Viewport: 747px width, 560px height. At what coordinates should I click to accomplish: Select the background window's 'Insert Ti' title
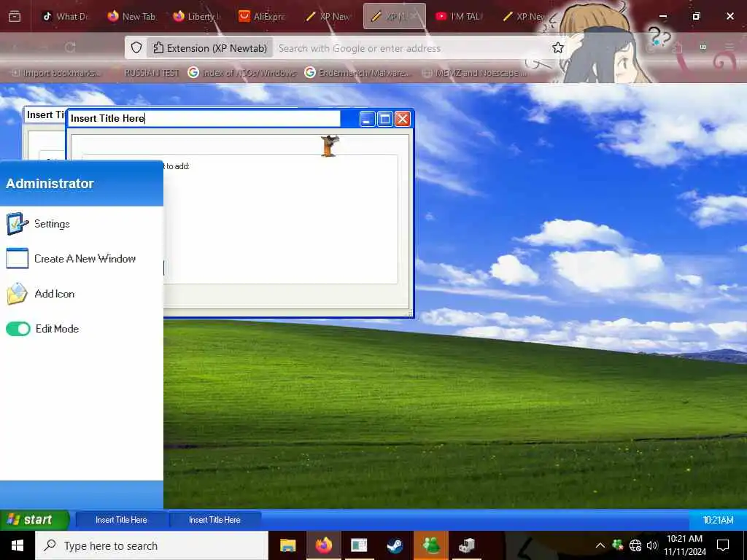pos(45,114)
